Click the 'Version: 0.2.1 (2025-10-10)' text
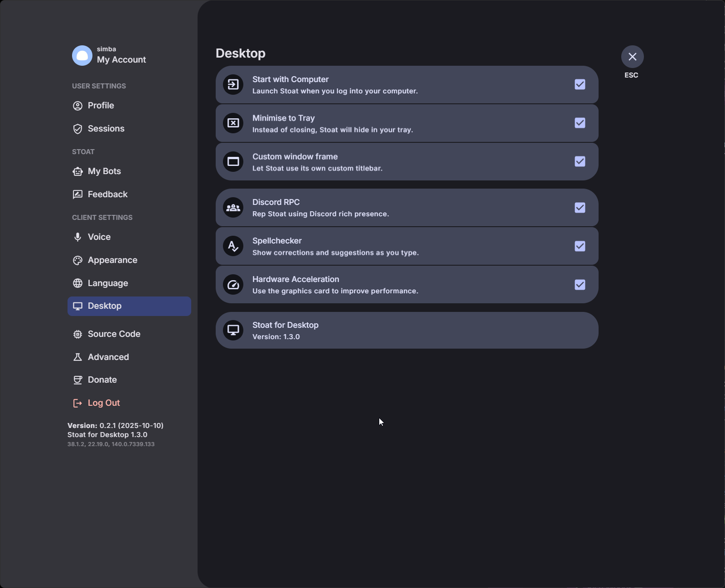 coord(116,426)
